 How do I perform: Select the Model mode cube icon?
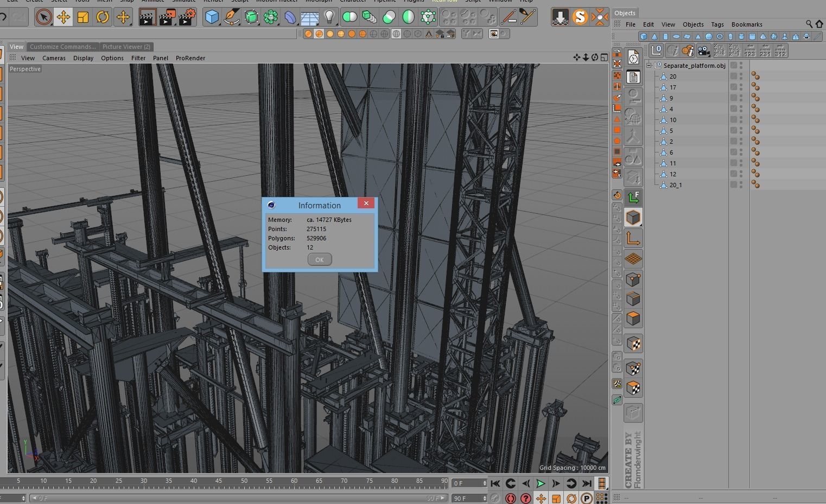point(633,218)
